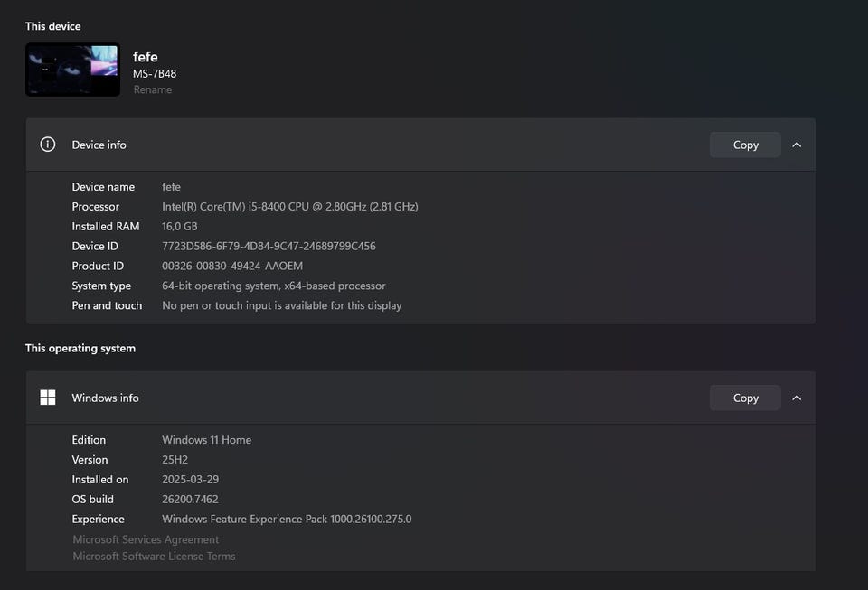Screen dimensions: 868x590
Task: Collapse the Windows info section chevron
Action: tap(797, 398)
